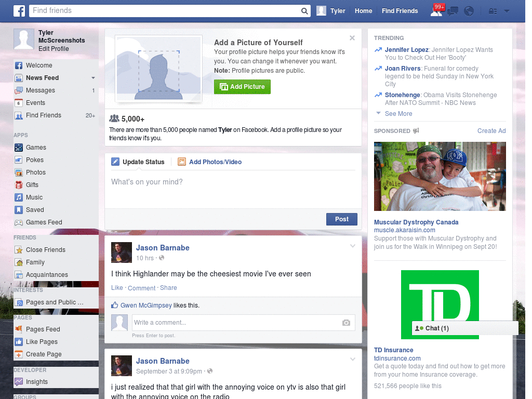This screenshot has height=399, width=532.
Task: Open Messages in the left sidebar
Action: (x=56, y=90)
